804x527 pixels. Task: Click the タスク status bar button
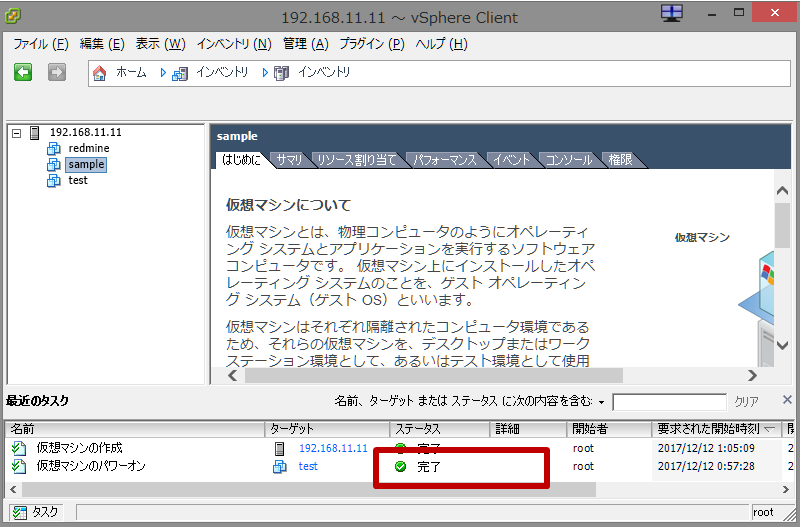pyautogui.click(x=35, y=512)
